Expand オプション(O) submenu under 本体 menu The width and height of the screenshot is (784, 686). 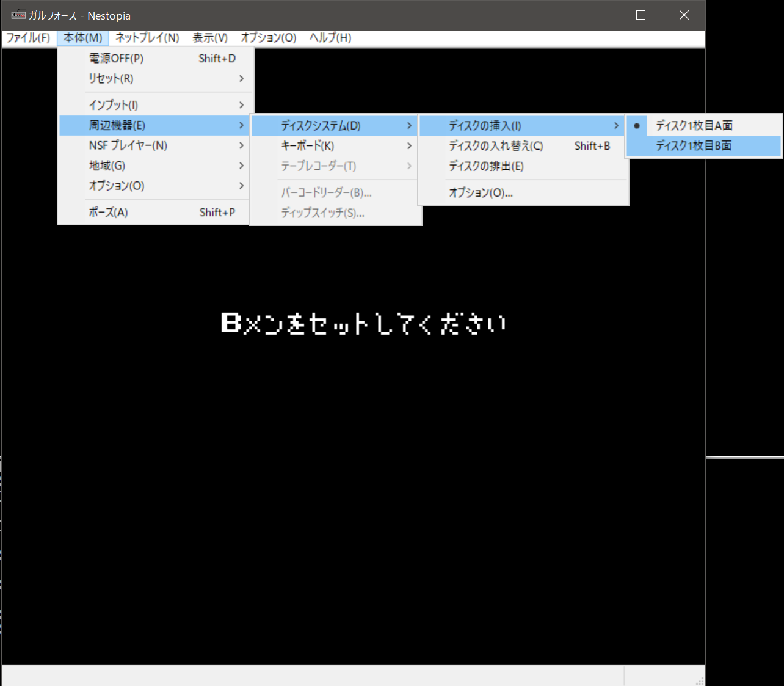(x=154, y=186)
